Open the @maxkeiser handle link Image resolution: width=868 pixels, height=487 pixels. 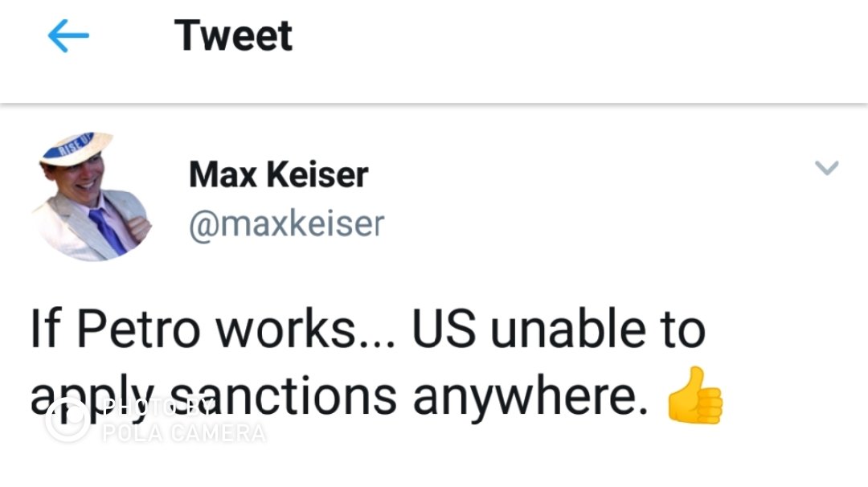[x=286, y=224]
